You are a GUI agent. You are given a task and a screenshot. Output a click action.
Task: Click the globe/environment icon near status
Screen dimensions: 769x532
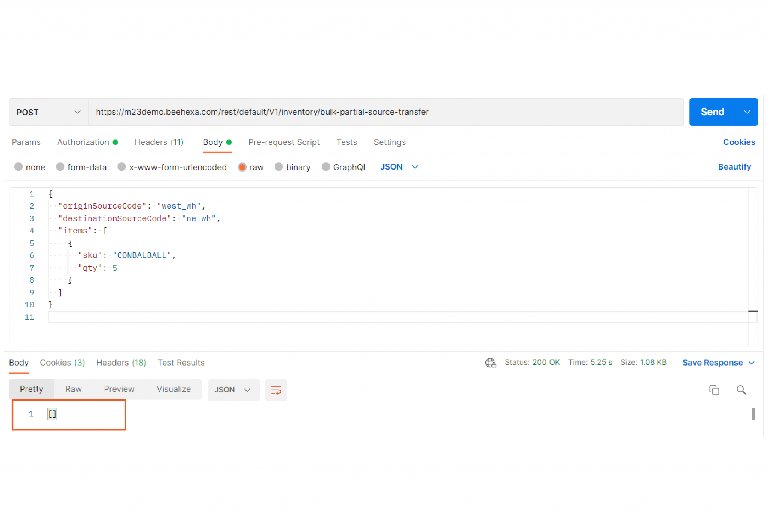(x=490, y=362)
